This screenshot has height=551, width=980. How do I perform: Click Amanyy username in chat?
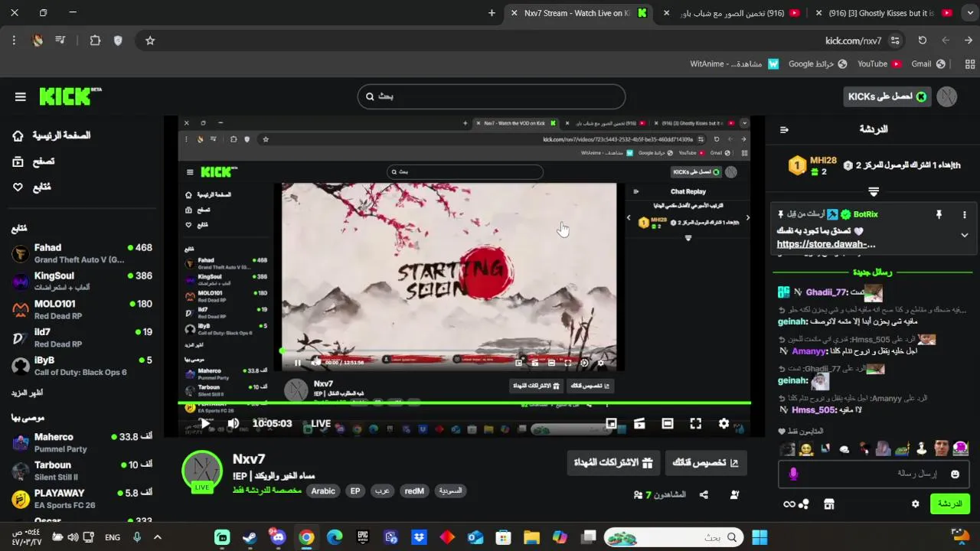[809, 351]
